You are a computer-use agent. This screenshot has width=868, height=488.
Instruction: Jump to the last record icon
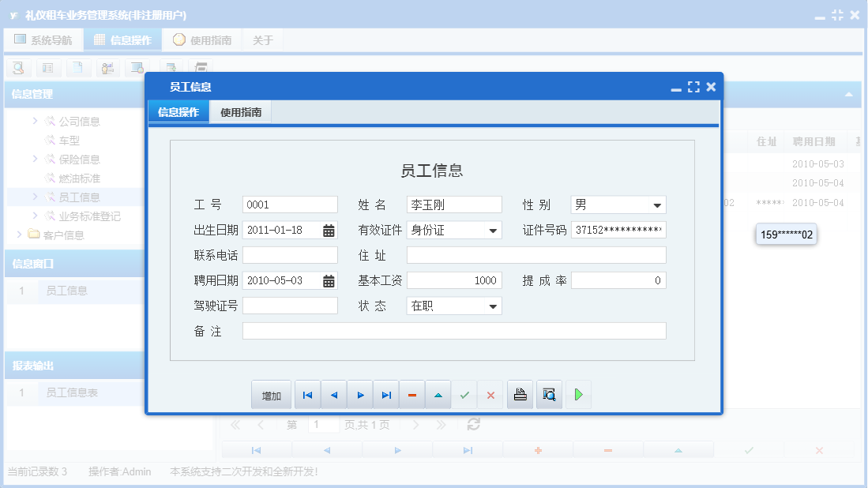pyautogui.click(x=385, y=394)
